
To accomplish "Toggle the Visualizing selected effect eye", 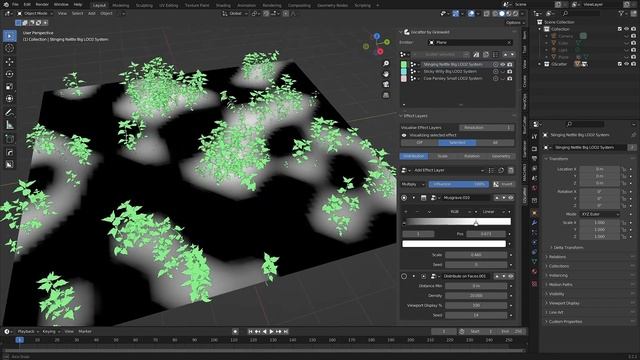I will 404,135.
